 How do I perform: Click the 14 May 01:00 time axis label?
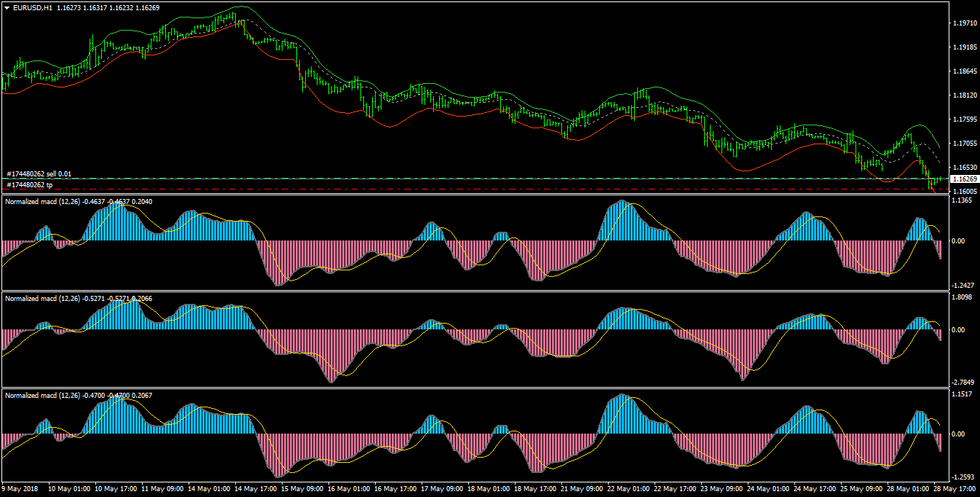(210, 489)
